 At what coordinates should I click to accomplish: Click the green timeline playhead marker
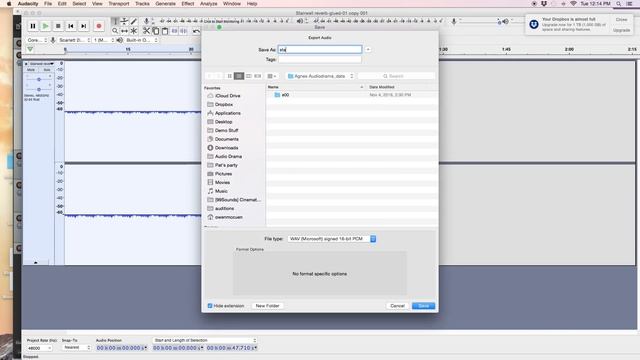point(30,50)
